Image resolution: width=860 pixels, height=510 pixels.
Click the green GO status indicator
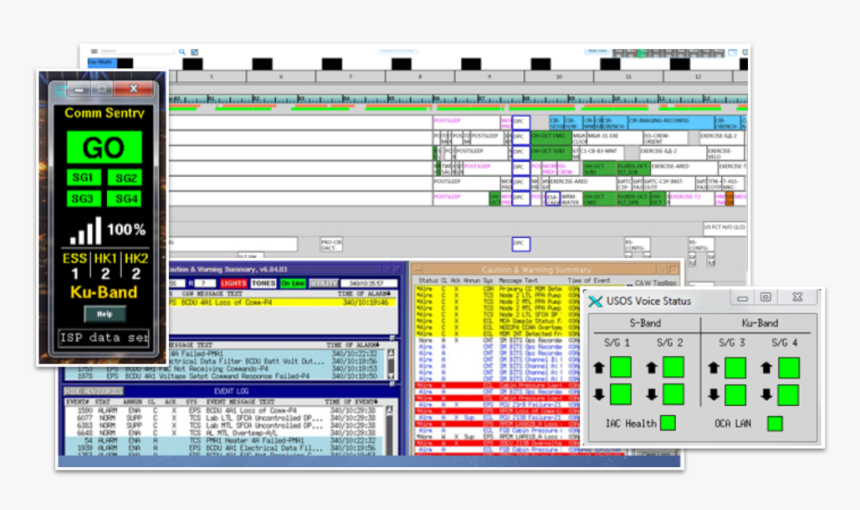[104, 147]
